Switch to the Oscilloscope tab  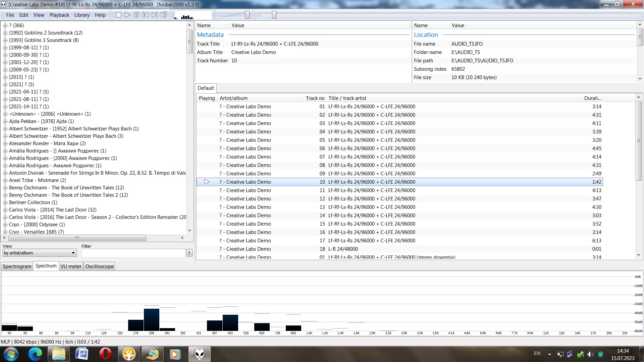point(99,266)
